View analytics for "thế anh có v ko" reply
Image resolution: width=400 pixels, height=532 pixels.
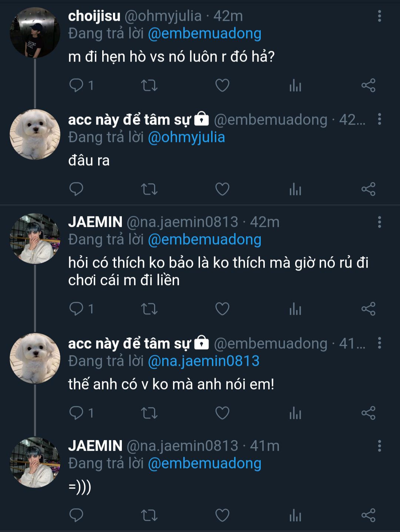pyautogui.click(x=295, y=413)
